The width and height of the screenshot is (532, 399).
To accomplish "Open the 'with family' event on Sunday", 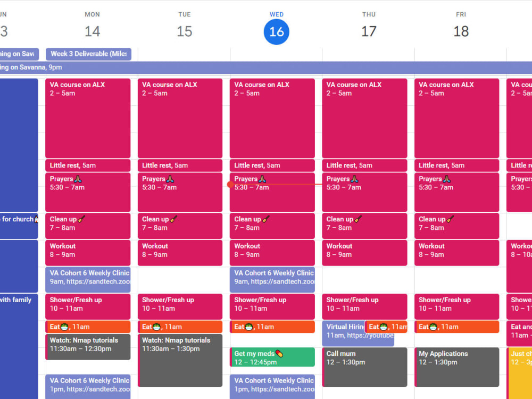I will tap(19, 346).
